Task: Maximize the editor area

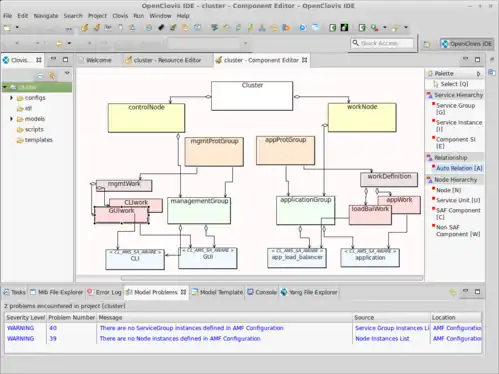Action: 477,59
